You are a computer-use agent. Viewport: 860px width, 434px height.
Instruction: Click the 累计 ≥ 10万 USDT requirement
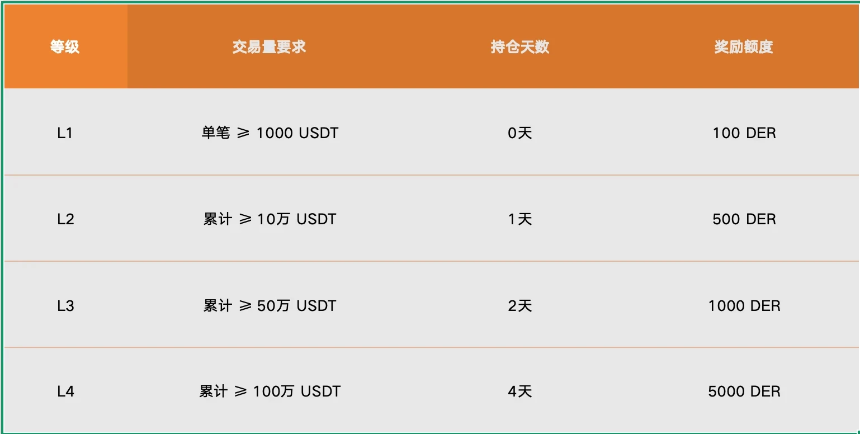(270, 219)
